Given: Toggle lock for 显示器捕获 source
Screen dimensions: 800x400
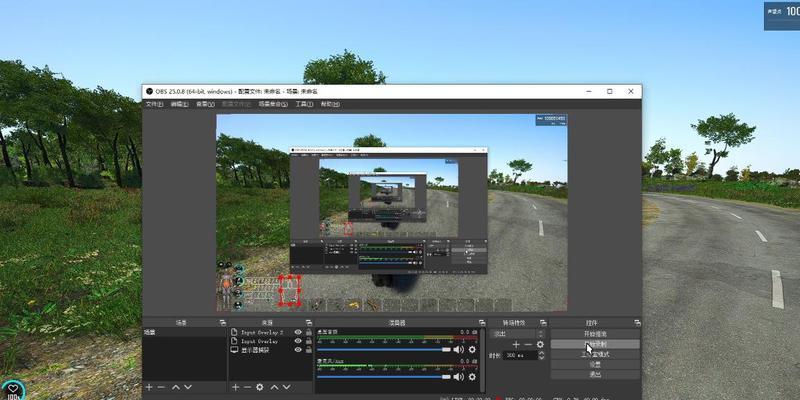Looking at the screenshot, I should coord(308,349).
